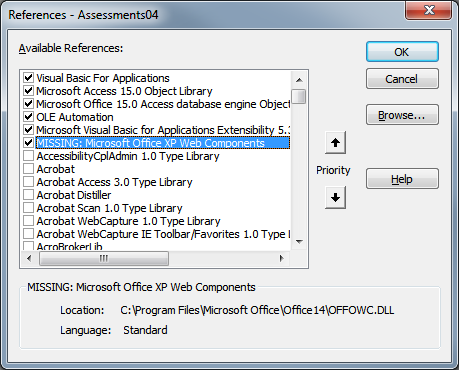
Task: Select Acrobat Scan 1.0 Type Library text
Action: 110,208
